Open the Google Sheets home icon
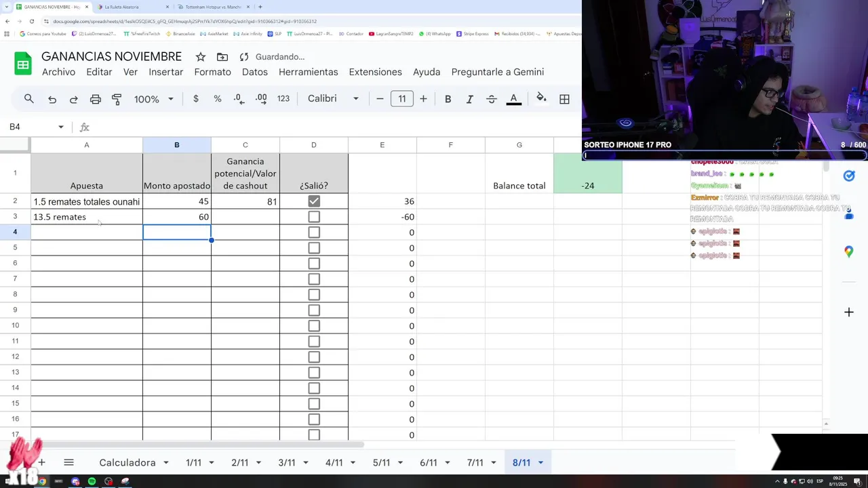The width and height of the screenshot is (868, 488). 23,64
